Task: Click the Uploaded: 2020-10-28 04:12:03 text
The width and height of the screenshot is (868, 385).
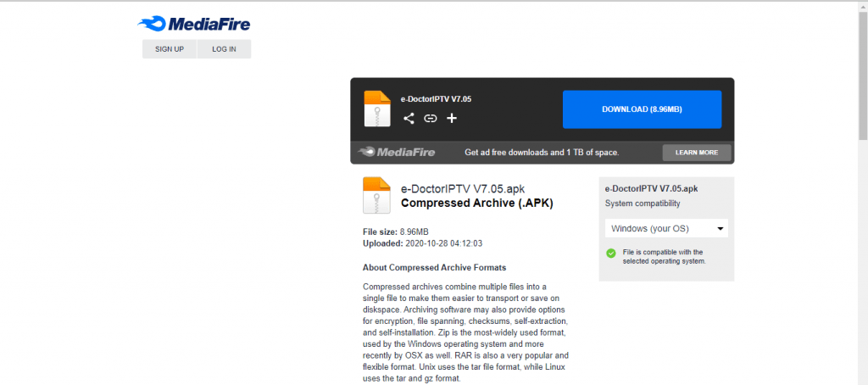Action: tap(424, 243)
